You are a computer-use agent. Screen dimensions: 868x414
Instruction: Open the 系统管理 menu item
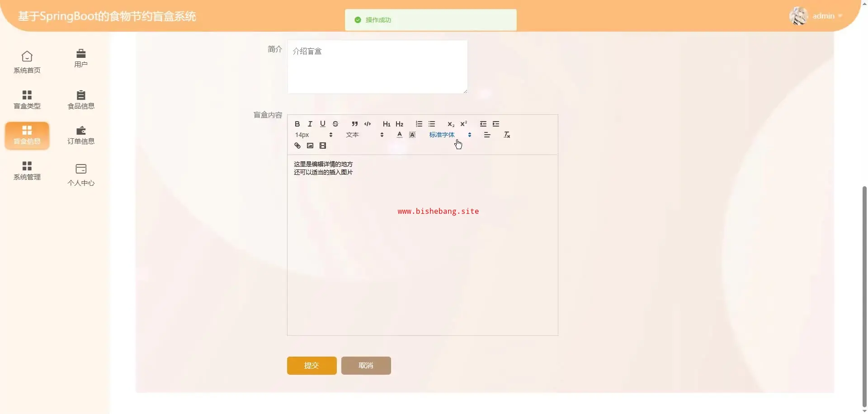(x=27, y=171)
